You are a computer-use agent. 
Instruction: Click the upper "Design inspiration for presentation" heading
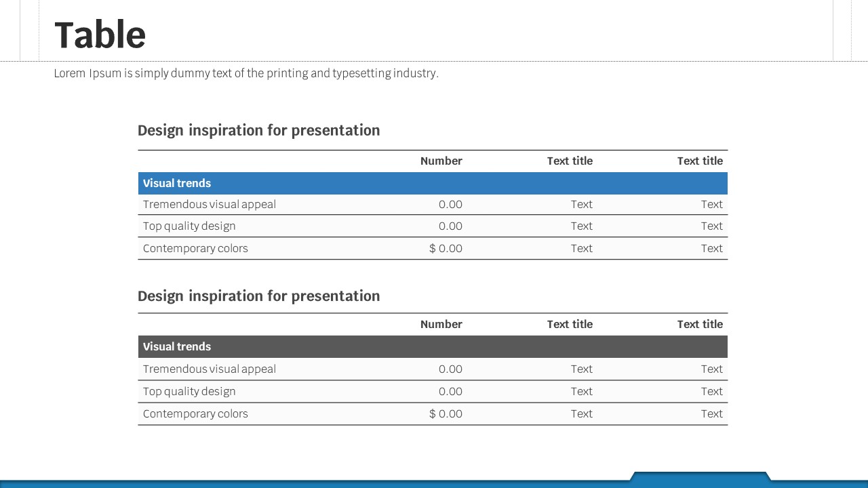tap(258, 130)
